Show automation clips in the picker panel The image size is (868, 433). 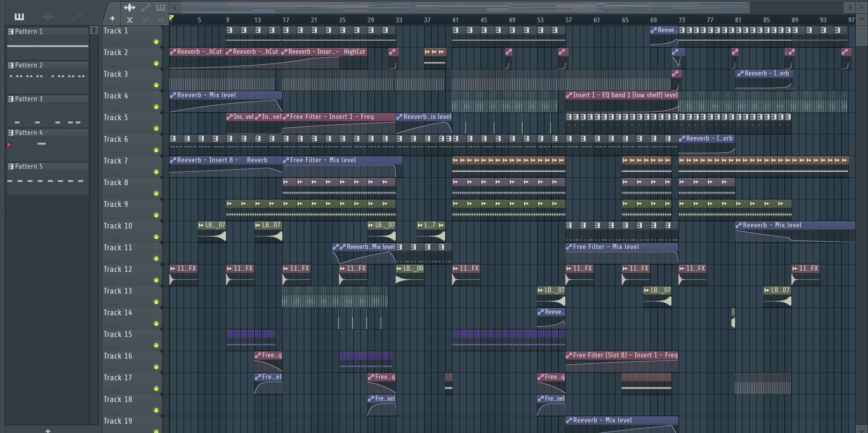pos(77,16)
